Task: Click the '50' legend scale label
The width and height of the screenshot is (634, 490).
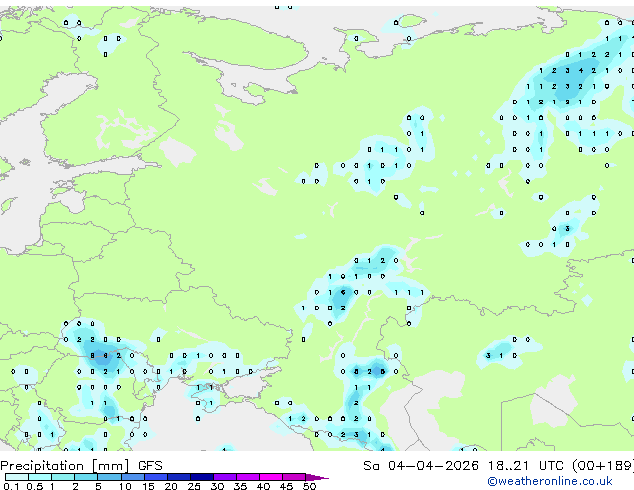Action: coord(309,486)
